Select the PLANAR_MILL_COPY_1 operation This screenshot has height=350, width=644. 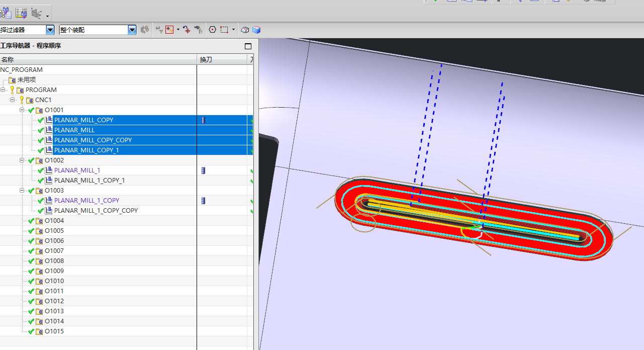coord(86,150)
